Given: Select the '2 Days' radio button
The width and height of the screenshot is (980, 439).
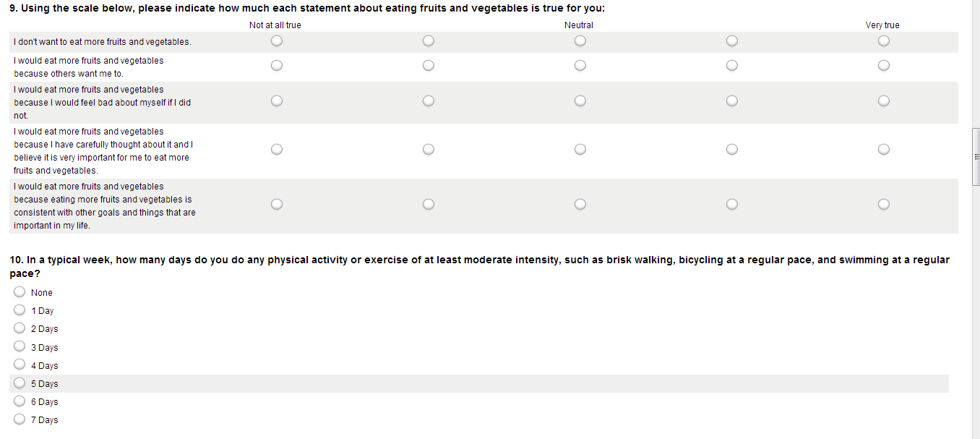Looking at the screenshot, I should click(20, 328).
